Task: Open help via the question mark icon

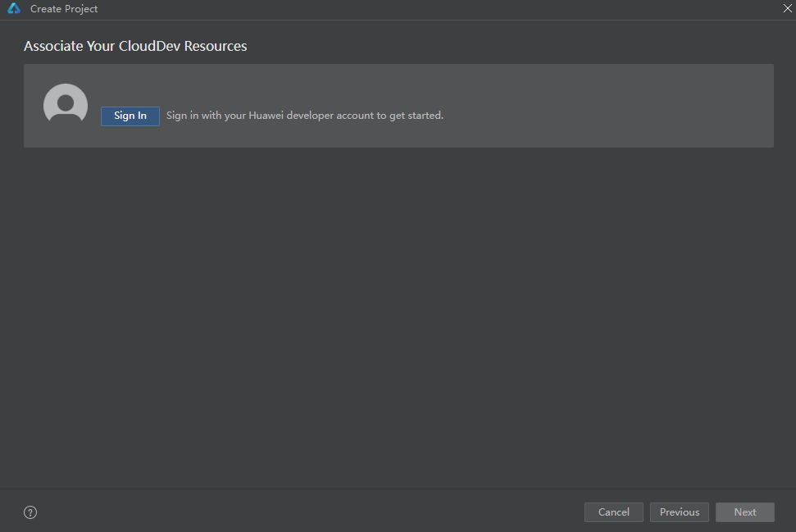Action: coord(30,512)
